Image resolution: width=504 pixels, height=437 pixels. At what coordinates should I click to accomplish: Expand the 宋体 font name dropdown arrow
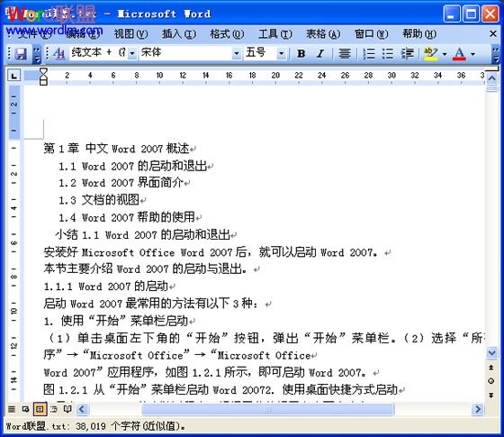pos(237,53)
